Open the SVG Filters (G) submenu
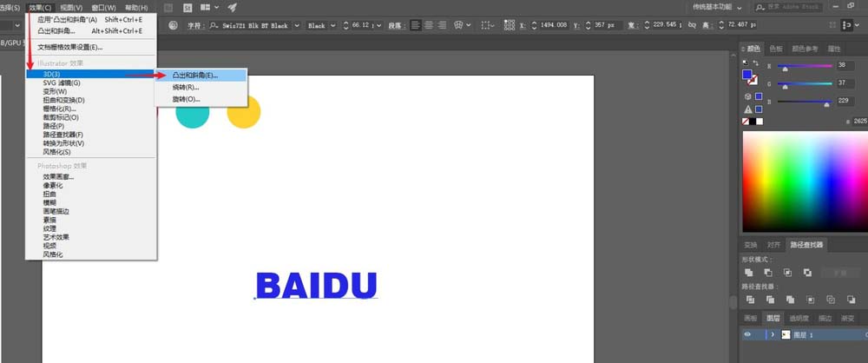 [x=91, y=82]
